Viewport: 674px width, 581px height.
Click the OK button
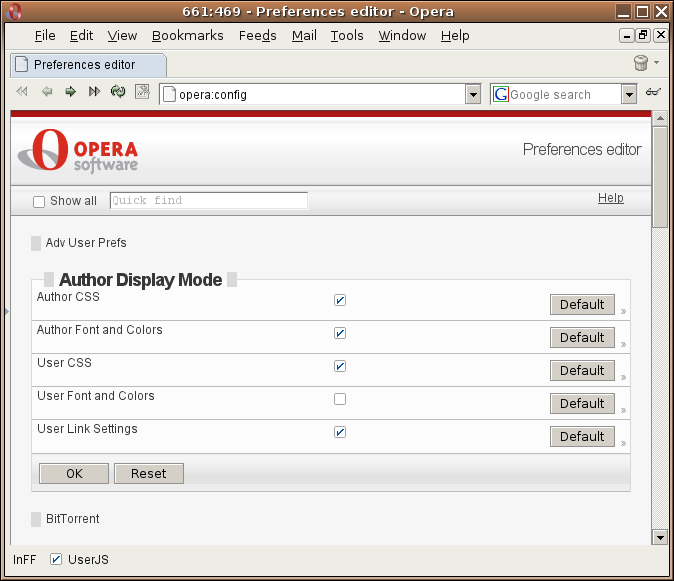[74, 474]
